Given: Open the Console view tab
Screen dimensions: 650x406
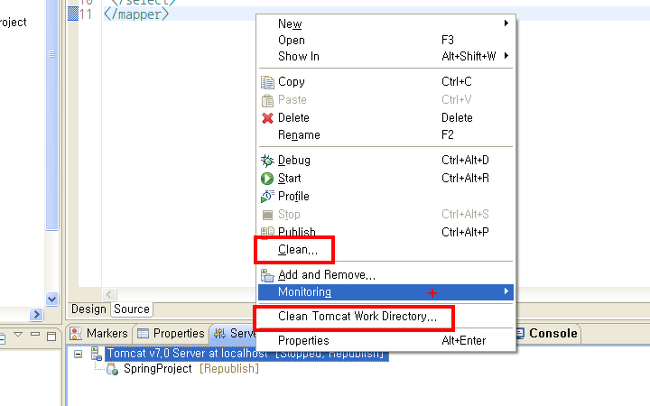Looking at the screenshot, I should point(546,333).
